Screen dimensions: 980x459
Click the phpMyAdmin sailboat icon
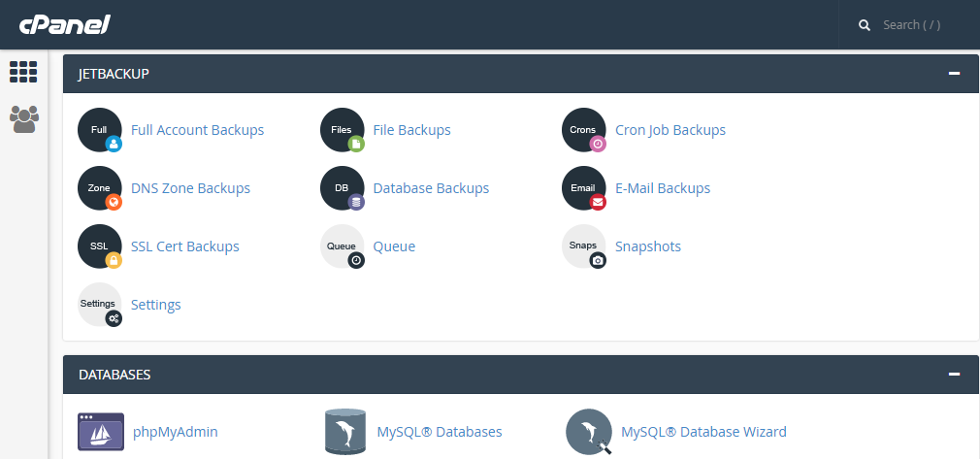(101, 432)
